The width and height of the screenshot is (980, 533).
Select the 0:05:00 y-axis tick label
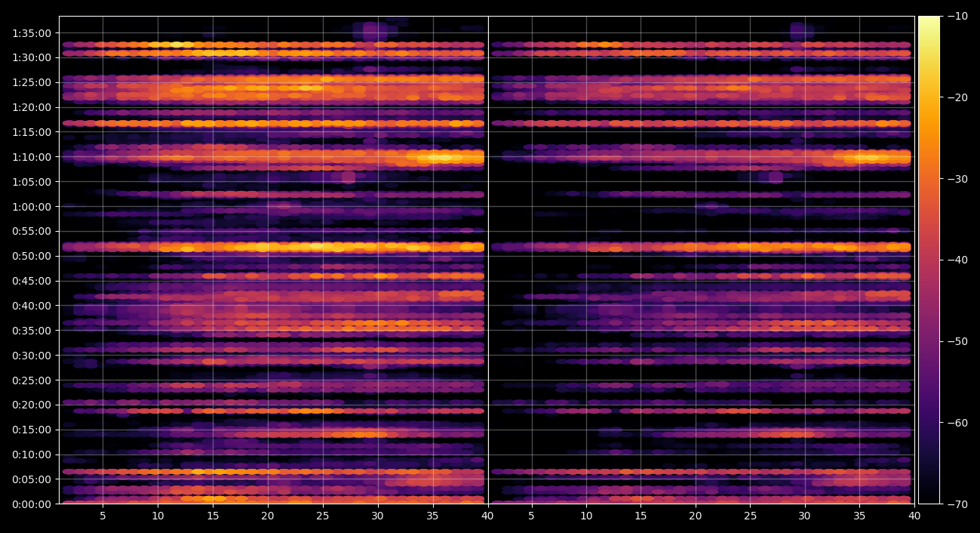pyautogui.click(x=32, y=479)
